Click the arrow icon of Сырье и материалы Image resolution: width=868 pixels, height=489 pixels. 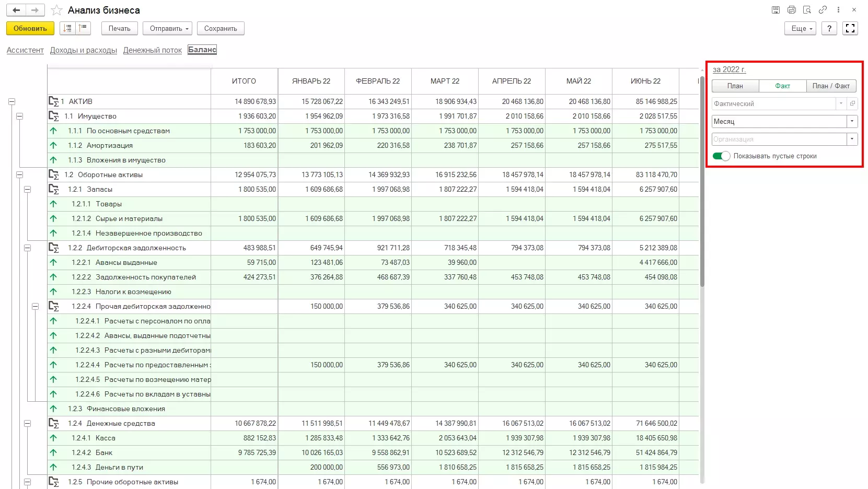53,218
